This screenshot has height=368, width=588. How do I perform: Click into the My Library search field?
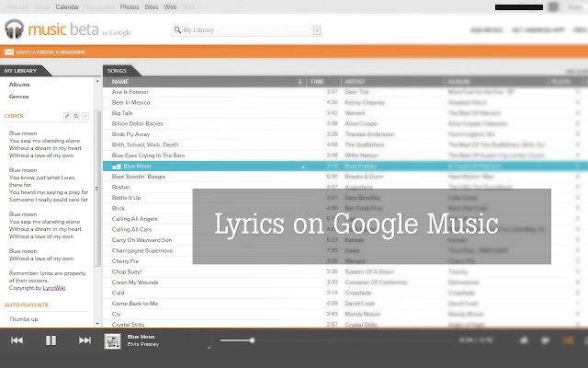click(x=247, y=30)
